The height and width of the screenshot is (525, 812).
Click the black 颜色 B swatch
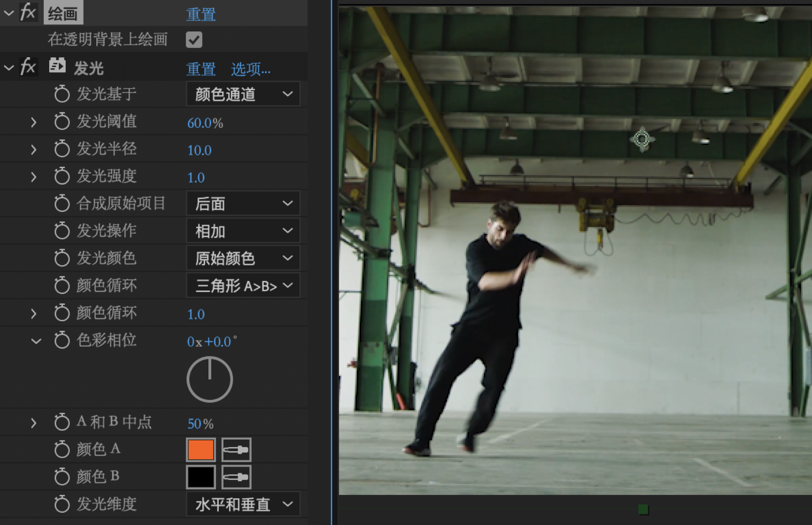pos(201,477)
